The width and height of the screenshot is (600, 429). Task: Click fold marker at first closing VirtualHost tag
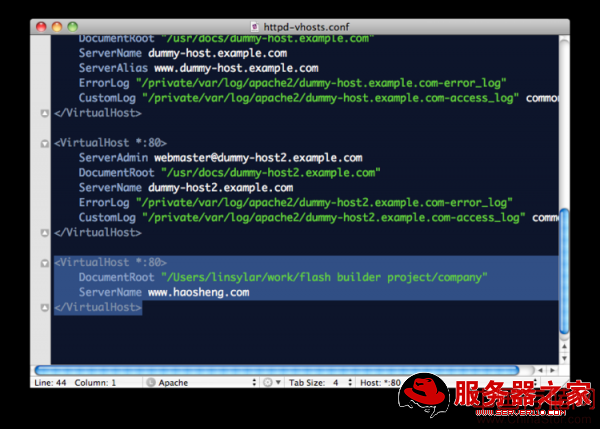click(x=44, y=113)
